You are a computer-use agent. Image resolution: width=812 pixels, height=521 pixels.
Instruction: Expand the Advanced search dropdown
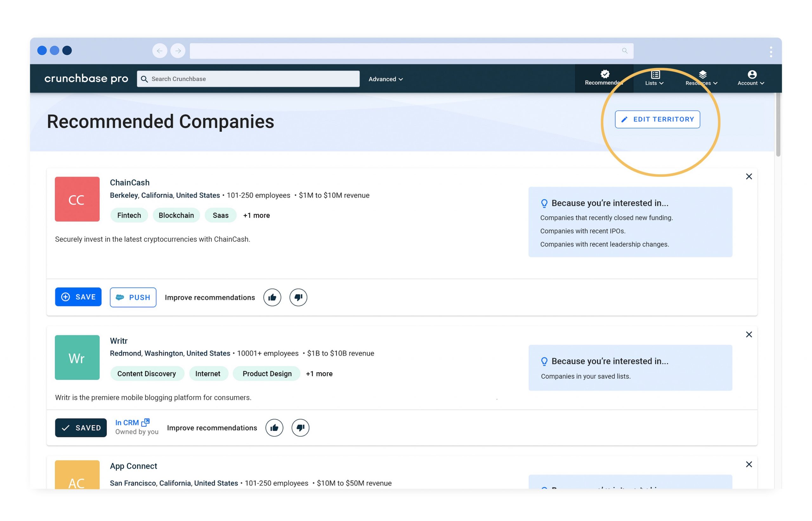(385, 79)
